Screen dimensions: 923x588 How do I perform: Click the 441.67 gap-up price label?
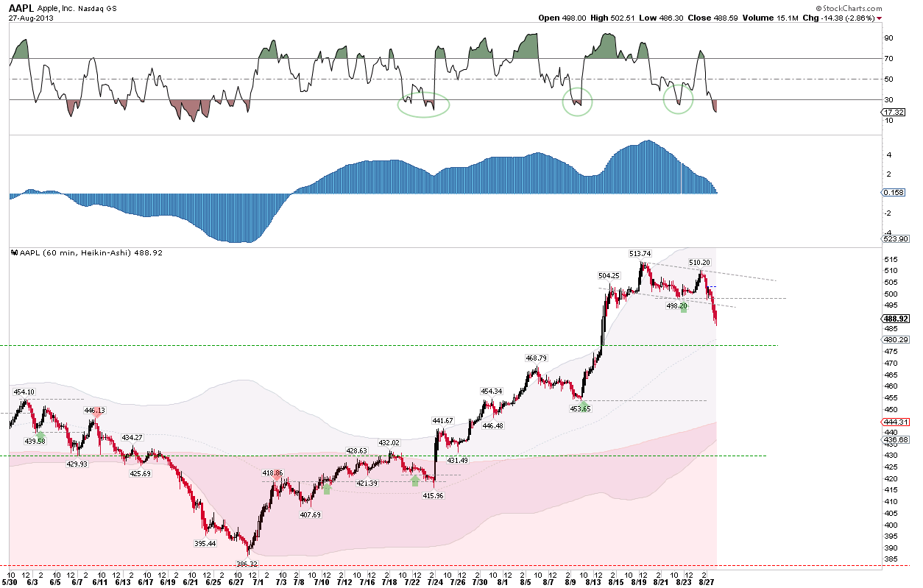pyautogui.click(x=442, y=420)
